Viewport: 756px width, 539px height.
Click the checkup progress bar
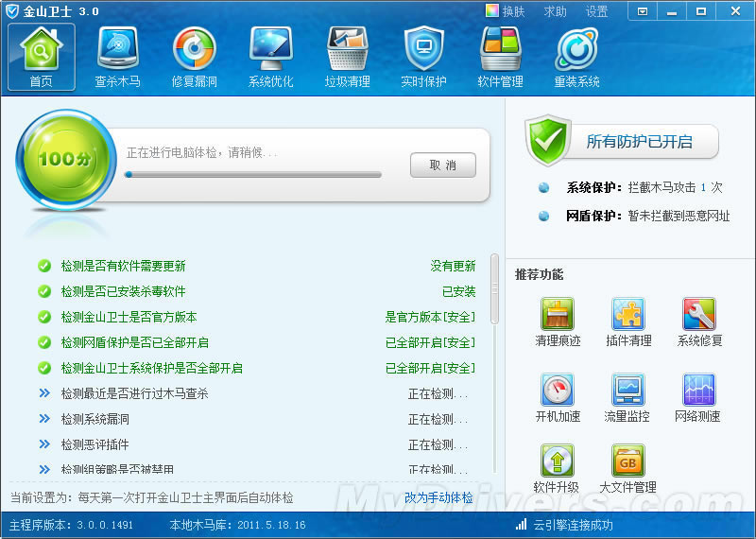(252, 175)
